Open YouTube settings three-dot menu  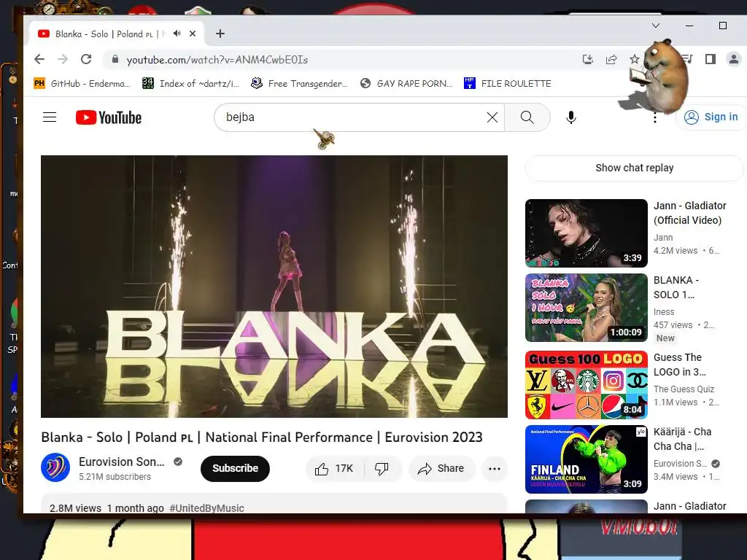click(x=655, y=117)
